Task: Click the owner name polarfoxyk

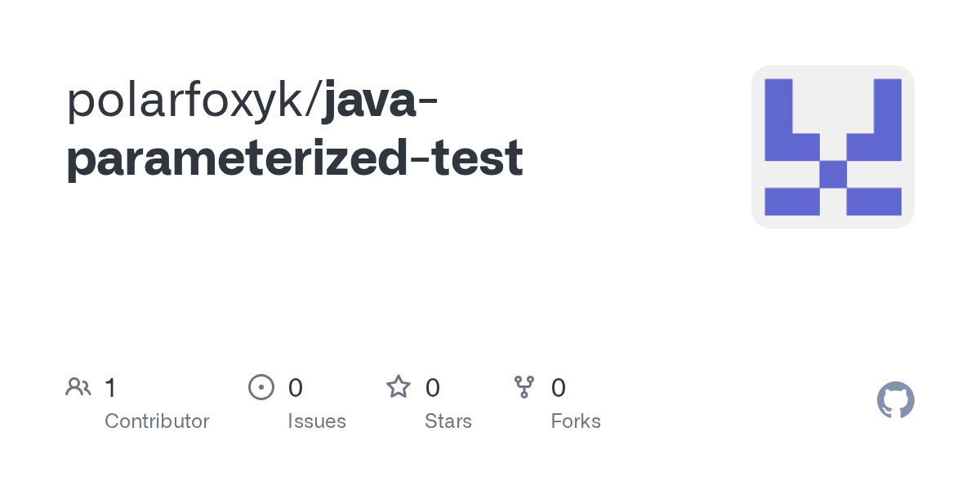Action: pyautogui.click(x=189, y=101)
